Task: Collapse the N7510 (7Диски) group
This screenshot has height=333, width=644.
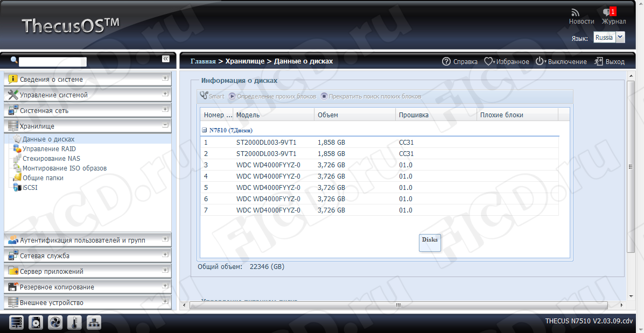Action: click(x=205, y=130)
